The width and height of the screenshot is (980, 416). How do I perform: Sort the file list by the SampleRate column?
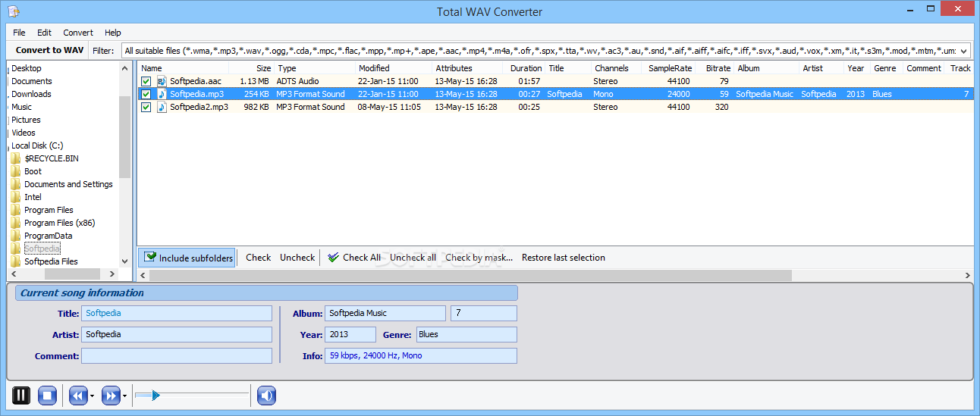pyautogui.click(x=668, y=68)
